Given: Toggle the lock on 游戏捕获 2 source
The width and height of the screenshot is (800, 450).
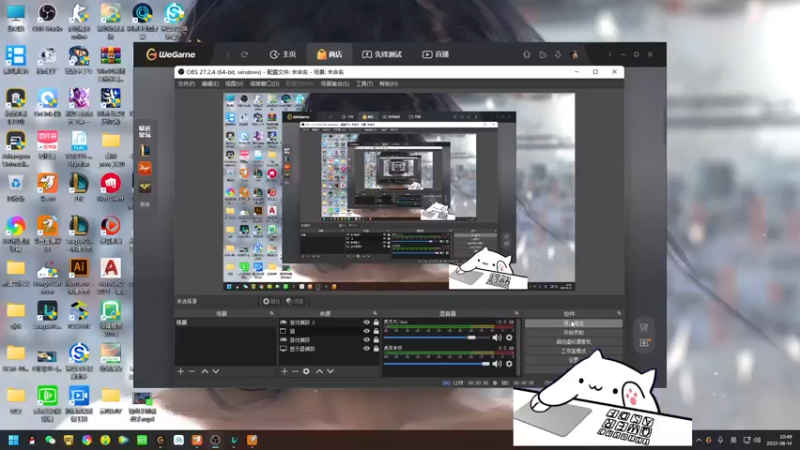Looking at the screenshot, I should (376, 322).
